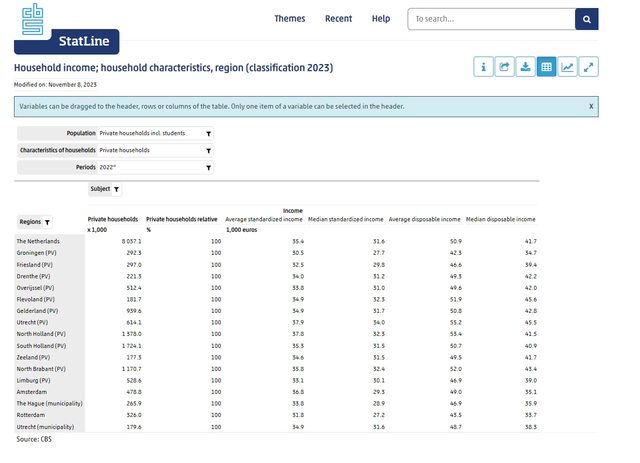Open the Periods filter dropdown
Viewport: 640px width, 463px height.
tap(208, 168)
